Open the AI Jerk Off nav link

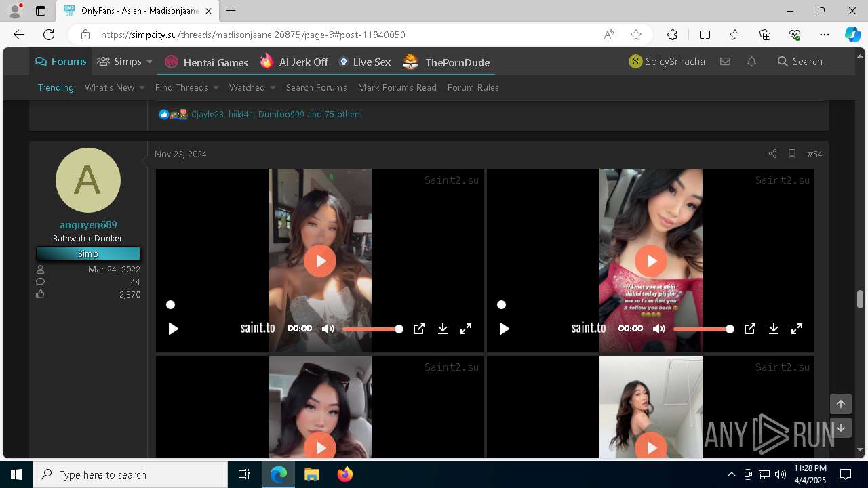click(294, 62)
